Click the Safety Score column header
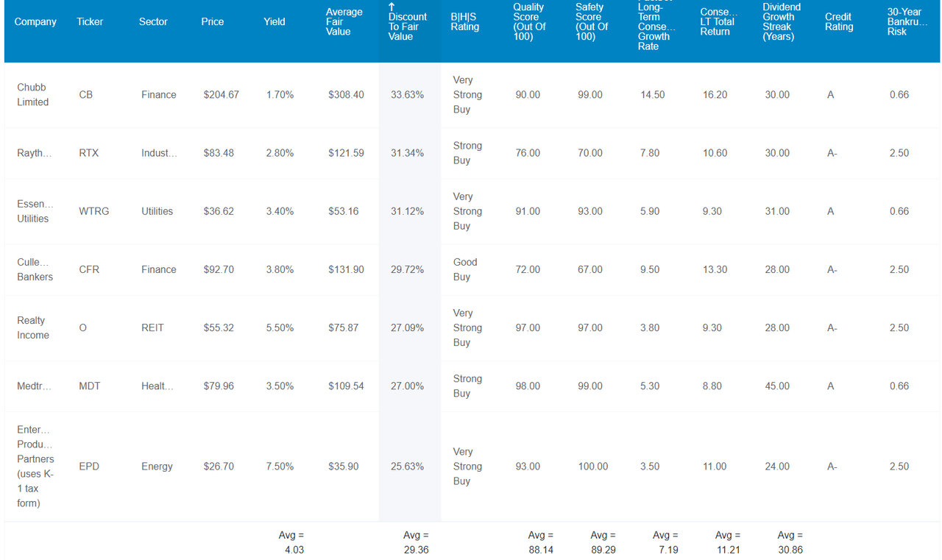 (x=592, y=22)
